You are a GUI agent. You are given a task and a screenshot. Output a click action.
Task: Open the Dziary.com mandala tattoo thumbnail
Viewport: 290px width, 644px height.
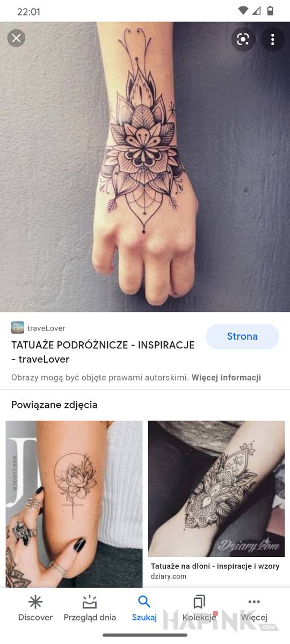(216, 488)
